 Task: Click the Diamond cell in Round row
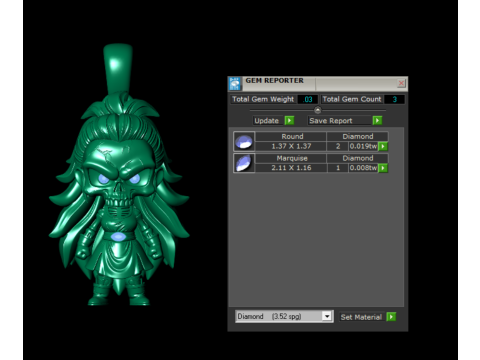click(358, 136)
